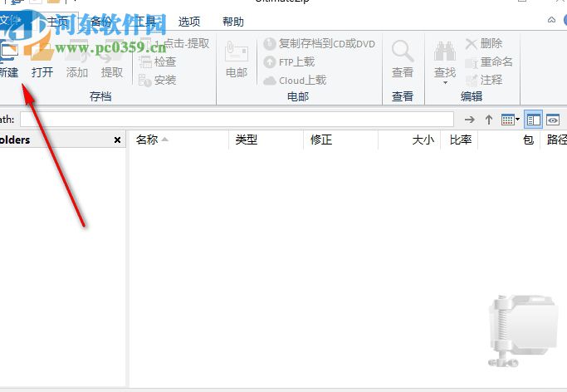This screenshot has height=392, width=567.
Task: Click 删除 (Delete) in edit group
Action: point(484,44)
